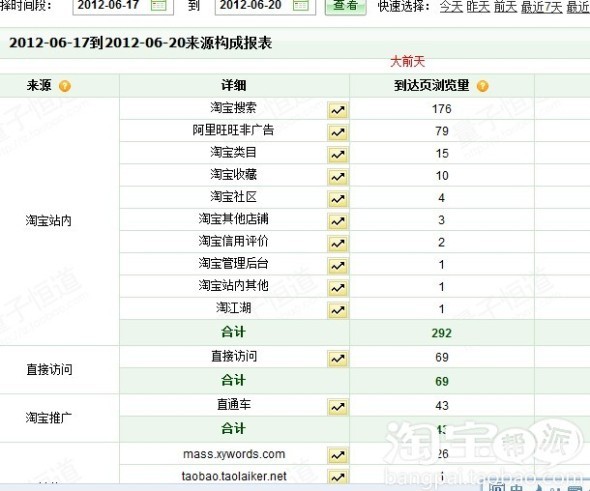Click 淘宝信用评价 detail cell
Image resolution: width=590 pixels, height=491 pixels.
point(233,241)
